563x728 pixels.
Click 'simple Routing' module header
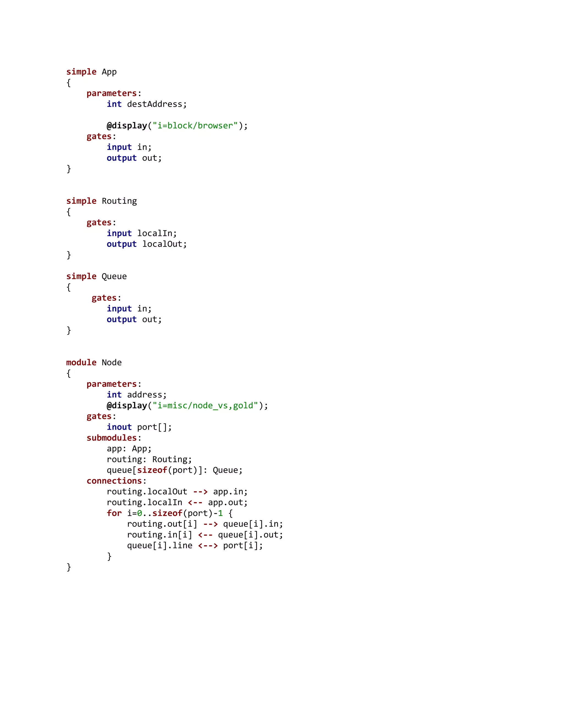[101, 201]
